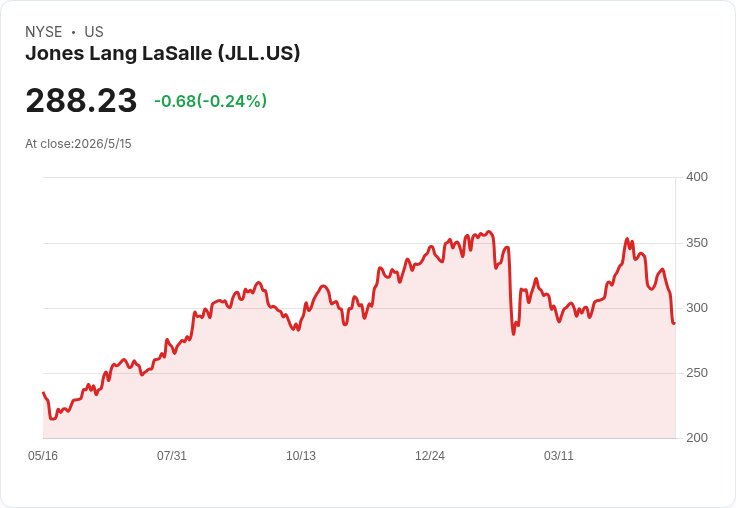Click the chart line's highest peak near 360
This screenshot has height=508, width=736.
click(489, 231)
